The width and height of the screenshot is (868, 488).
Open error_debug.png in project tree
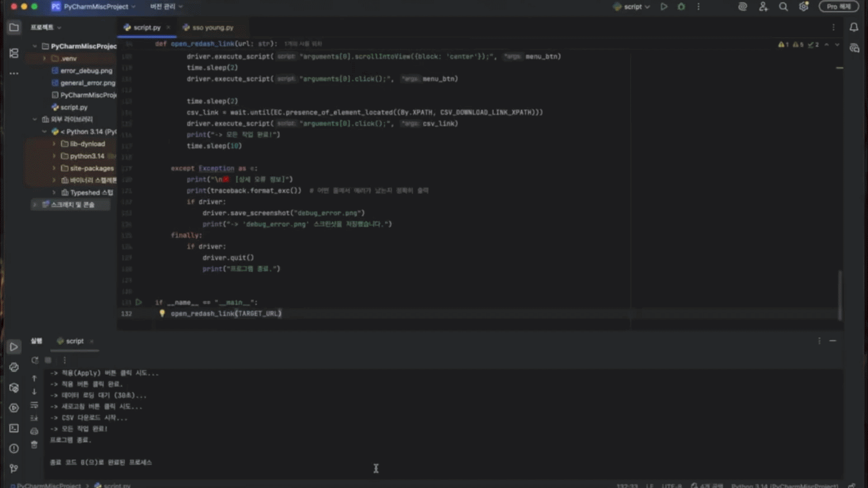(86, 71)
